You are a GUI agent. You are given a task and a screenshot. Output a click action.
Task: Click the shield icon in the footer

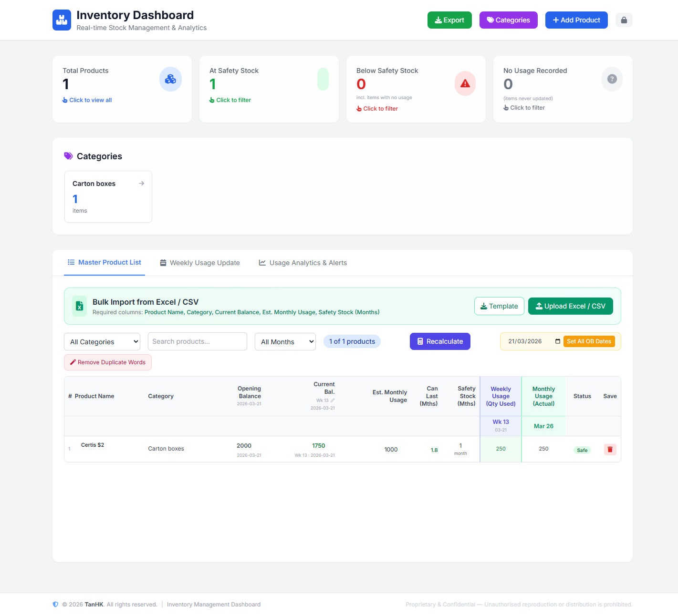tap(55, 604)
